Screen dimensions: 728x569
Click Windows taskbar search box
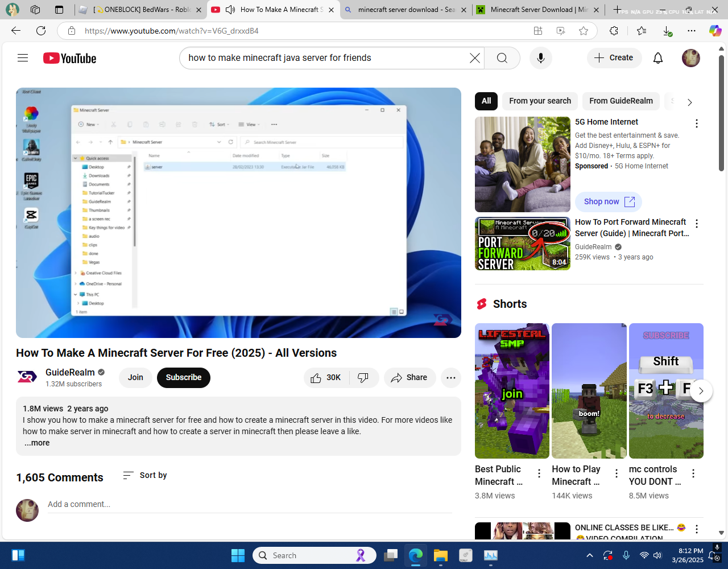[314, 555]
